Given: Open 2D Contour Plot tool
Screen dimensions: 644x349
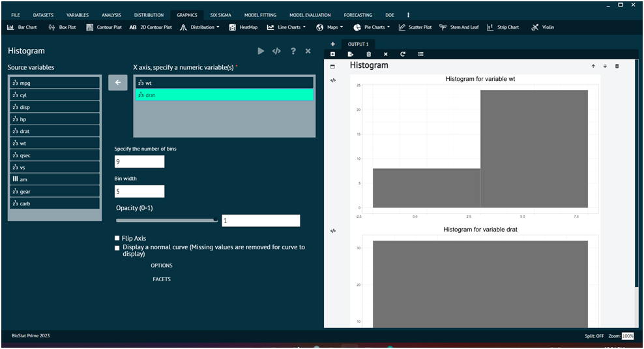Looking at the screenshot, I should coord(151,27).
